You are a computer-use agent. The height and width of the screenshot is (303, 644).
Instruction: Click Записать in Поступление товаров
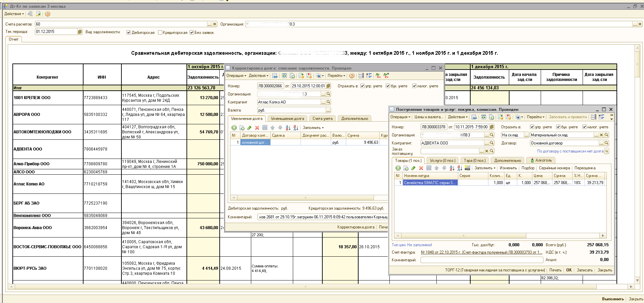585,270
